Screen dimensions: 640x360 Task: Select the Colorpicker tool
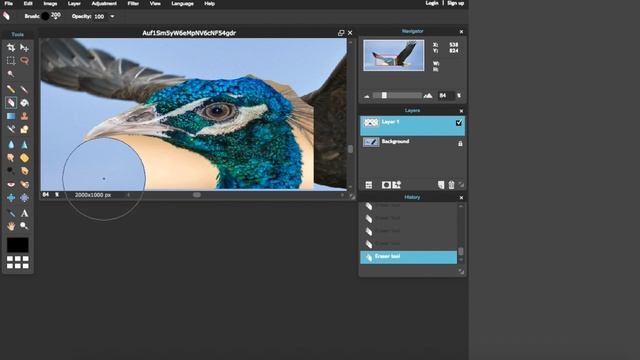tap(11, 213)
